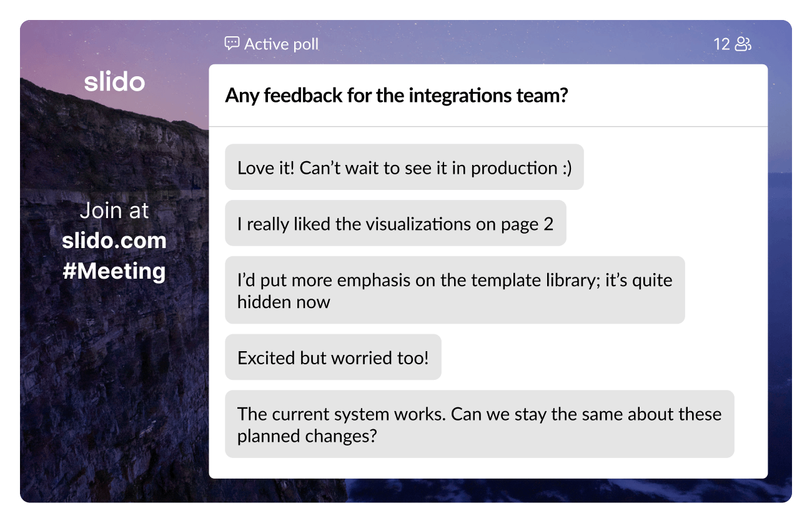Click the 'Excited but worried too!' response bubble
Image resolution: width=812 pixels, height=523 pixels.
coord(333,357)
